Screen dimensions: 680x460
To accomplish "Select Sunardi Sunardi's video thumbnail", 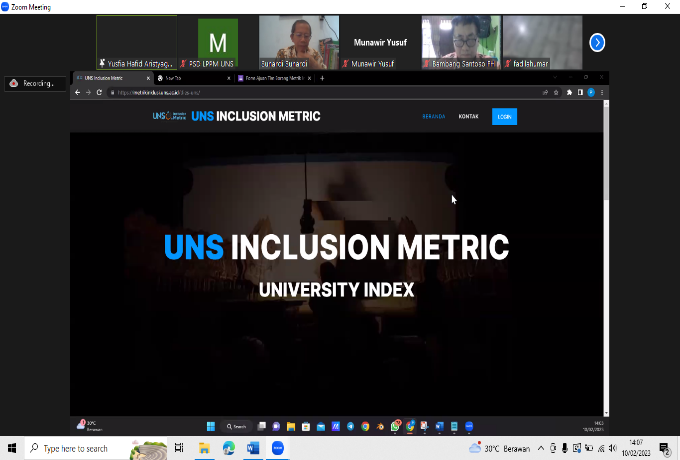I will (x=299, y=42).
